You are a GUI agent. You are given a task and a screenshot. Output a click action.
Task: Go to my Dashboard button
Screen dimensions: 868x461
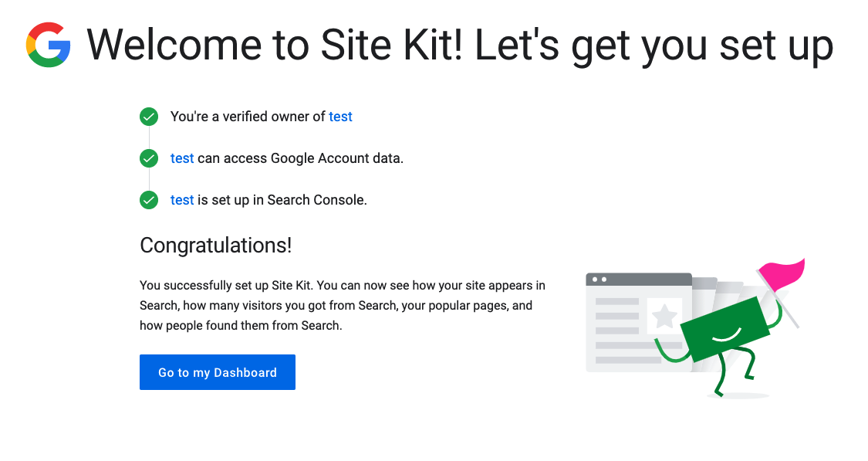point(218,372)
